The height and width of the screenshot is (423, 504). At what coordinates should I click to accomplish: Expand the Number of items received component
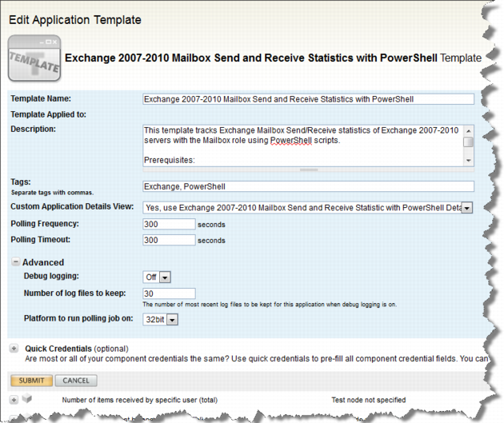click(x=14, y=400)
